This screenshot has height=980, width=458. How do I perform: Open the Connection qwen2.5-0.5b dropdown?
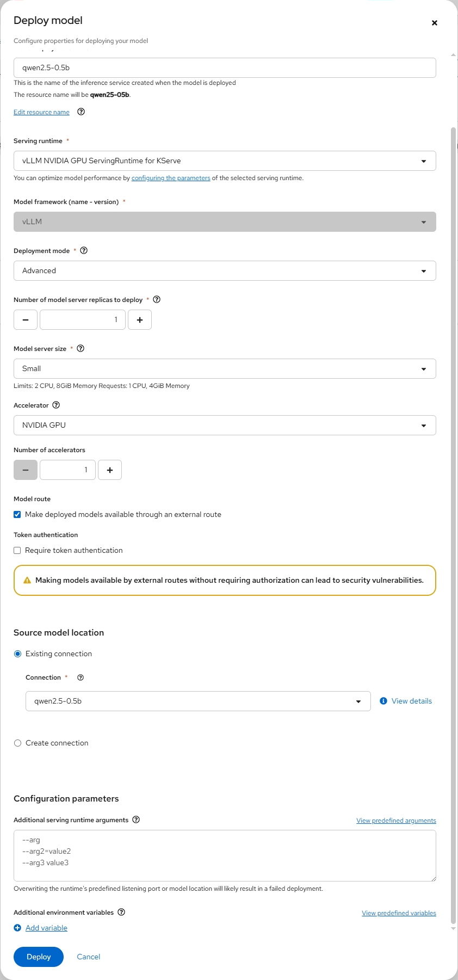[x=198, y=701]
